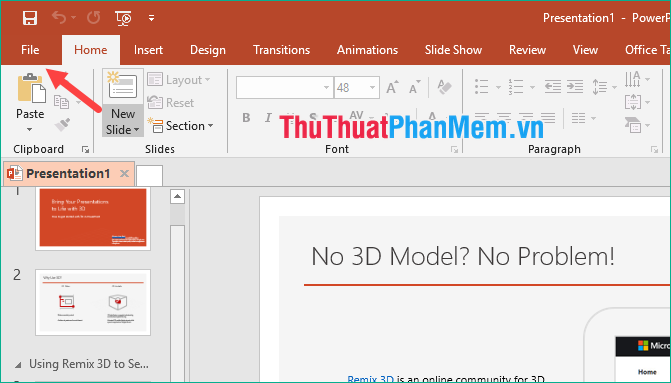Click the Bullets list icon
Screen dimensions: 671x383
482,87
